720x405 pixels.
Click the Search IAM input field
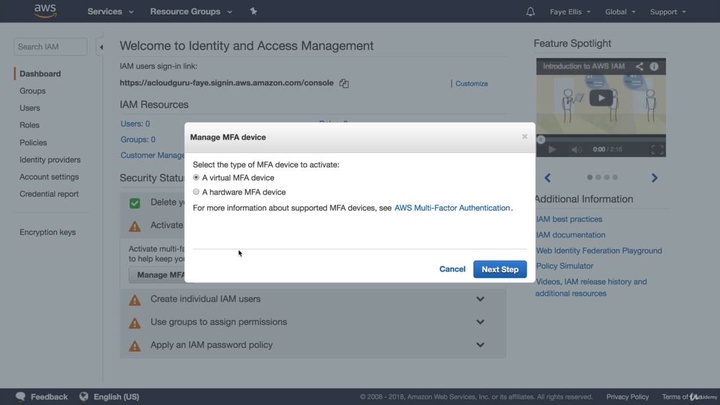pos(50,47)
